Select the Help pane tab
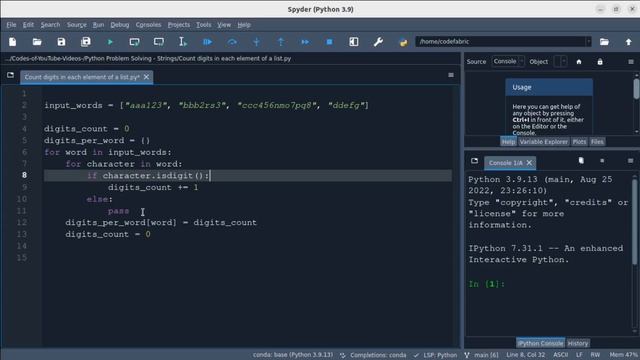 (508, 142)
